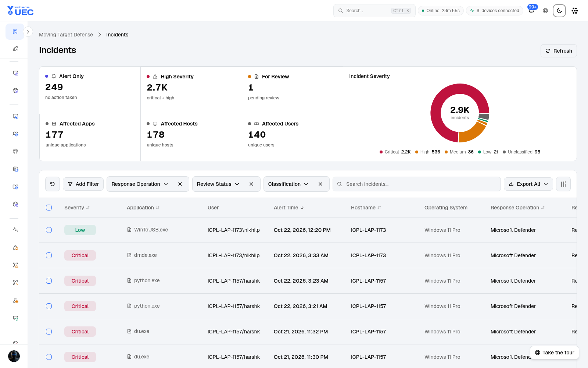Screen dimensions: 588x368
Task: Open the sidebar shield with clock icon
Action: pyautogui.click(x=15, y=318)
